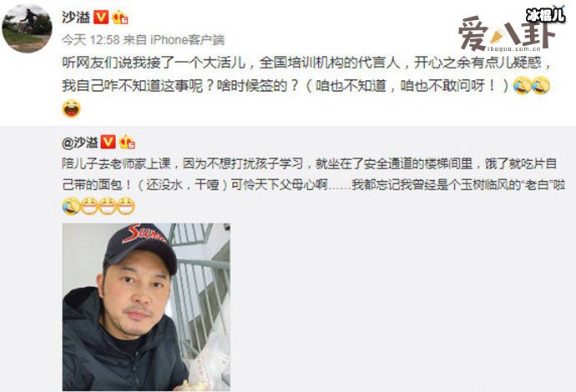Click the 爱八卦 watermark logo
576x392 pixels.
[x=506, y=35]
